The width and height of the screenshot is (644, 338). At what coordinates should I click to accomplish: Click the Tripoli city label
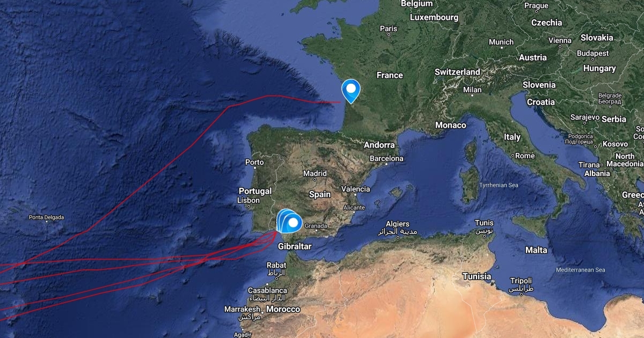click(x=521, y=281)
